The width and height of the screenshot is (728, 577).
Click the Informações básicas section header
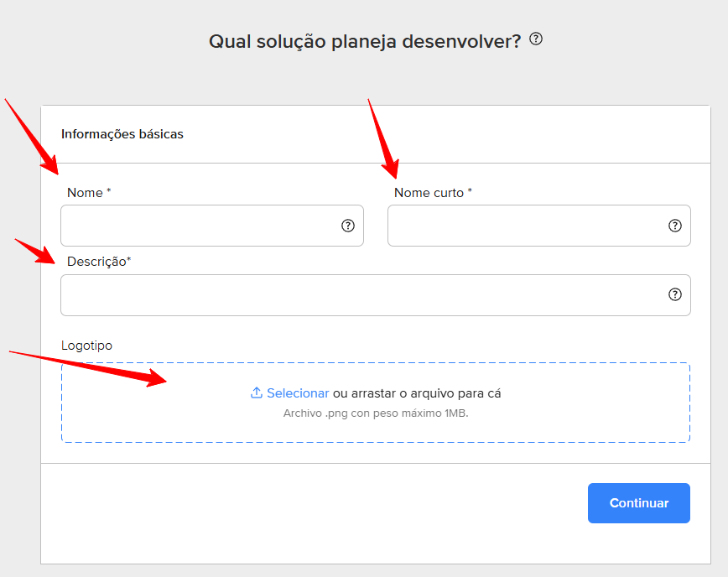[x=122, y=134]
